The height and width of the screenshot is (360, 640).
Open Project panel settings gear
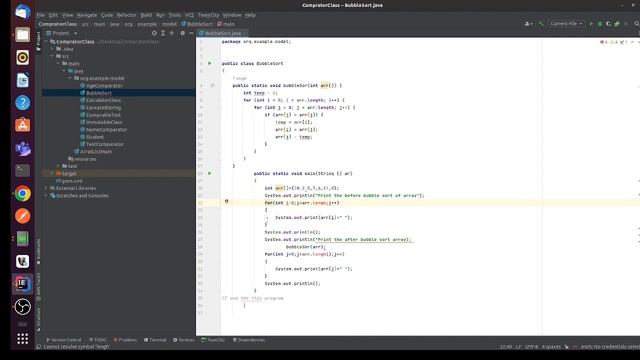(x=182, y=33)
